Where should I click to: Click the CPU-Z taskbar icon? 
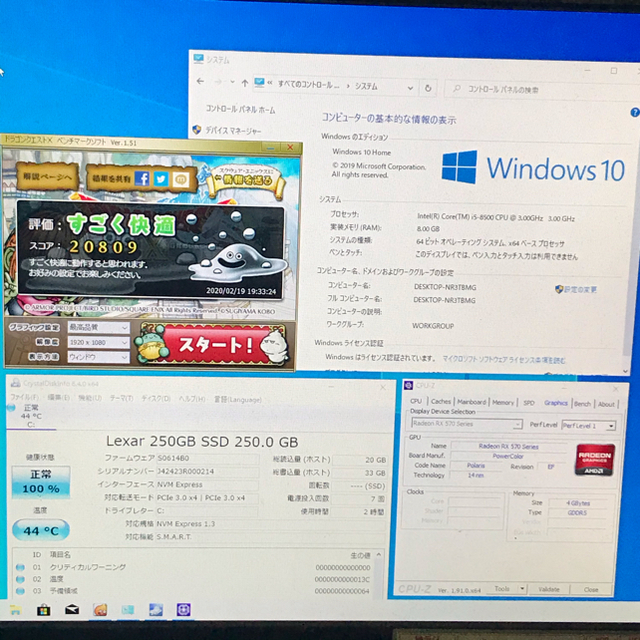[x=184, y=610]
